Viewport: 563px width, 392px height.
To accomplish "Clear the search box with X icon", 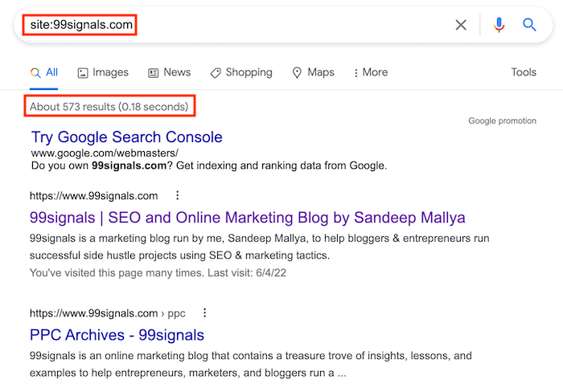I will [461, 25].
